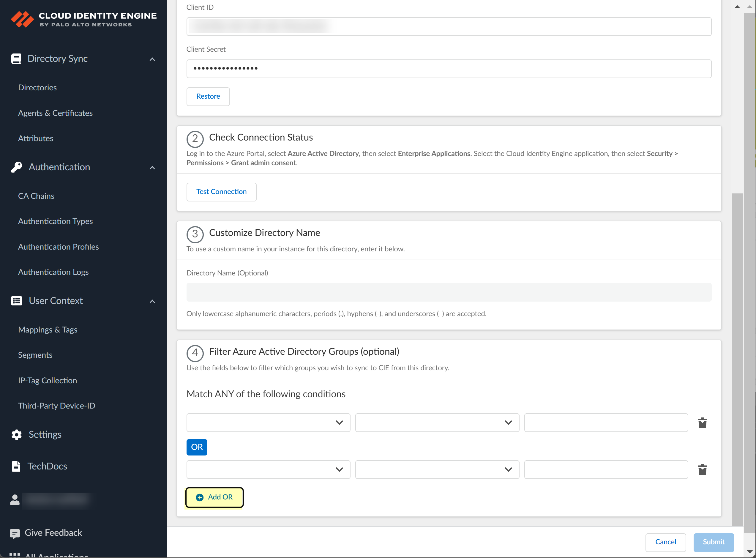Delete the first filter condition row
Viewport: 756px width, 558px height.
702,423
